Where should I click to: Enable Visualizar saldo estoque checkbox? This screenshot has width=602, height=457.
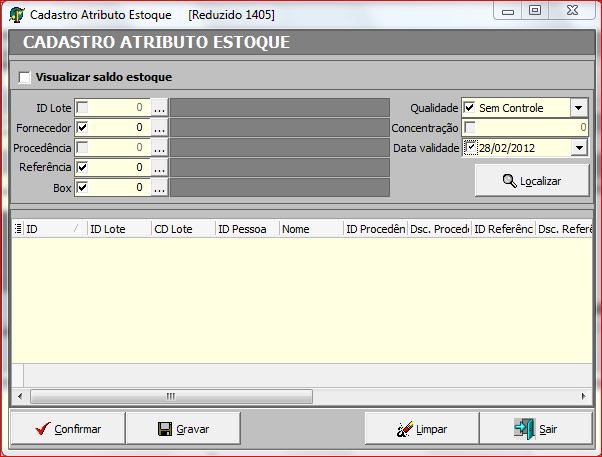(25, 77)
